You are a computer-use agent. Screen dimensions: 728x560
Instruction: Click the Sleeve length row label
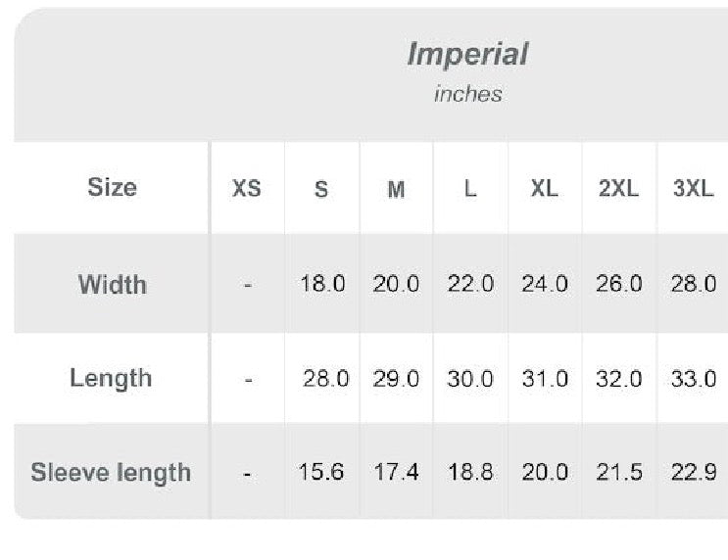pos(111,472)
